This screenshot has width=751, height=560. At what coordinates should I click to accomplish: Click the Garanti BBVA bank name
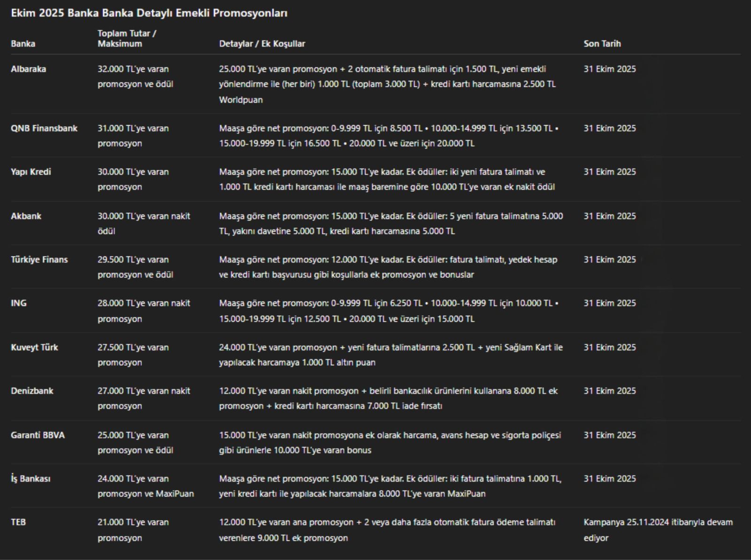point(38,435)
